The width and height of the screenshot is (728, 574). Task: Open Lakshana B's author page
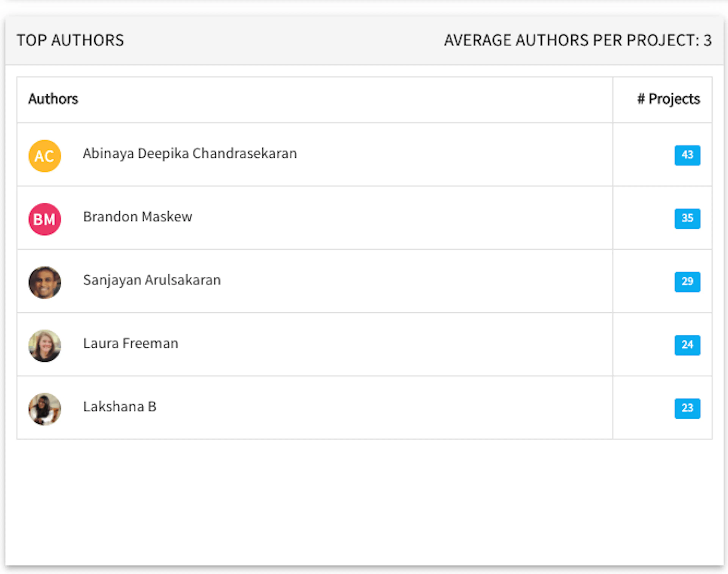(x=119, y=407)
